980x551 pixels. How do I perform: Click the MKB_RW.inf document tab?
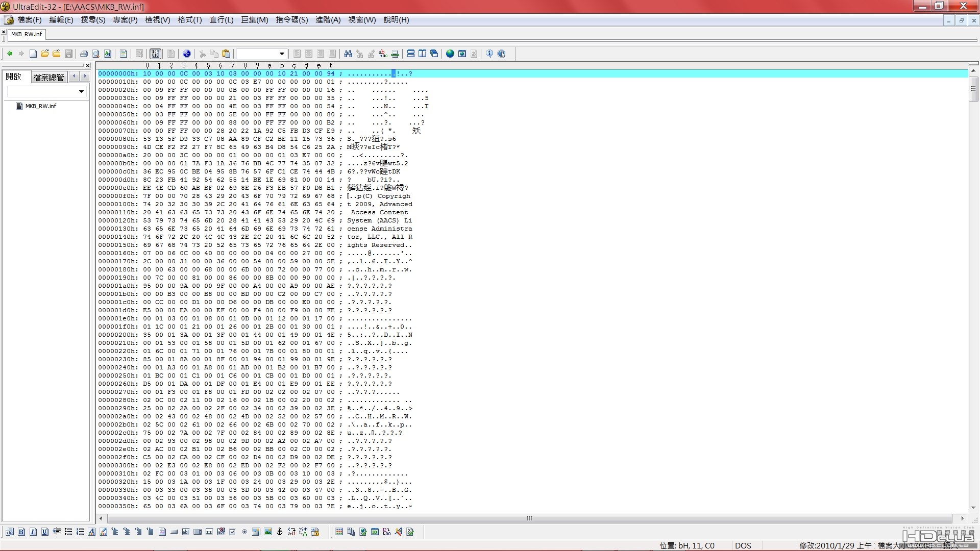(27, 34)
